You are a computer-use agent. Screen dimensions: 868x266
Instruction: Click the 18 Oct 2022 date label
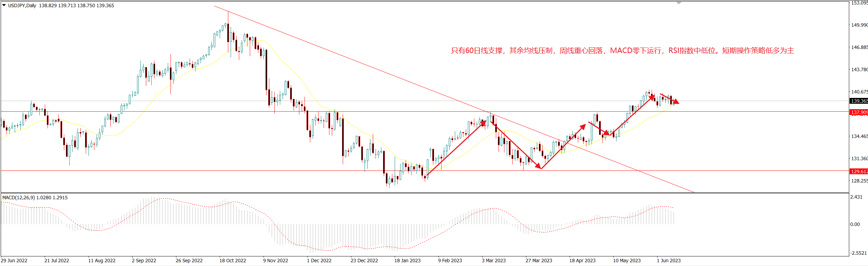click(232, 261)
